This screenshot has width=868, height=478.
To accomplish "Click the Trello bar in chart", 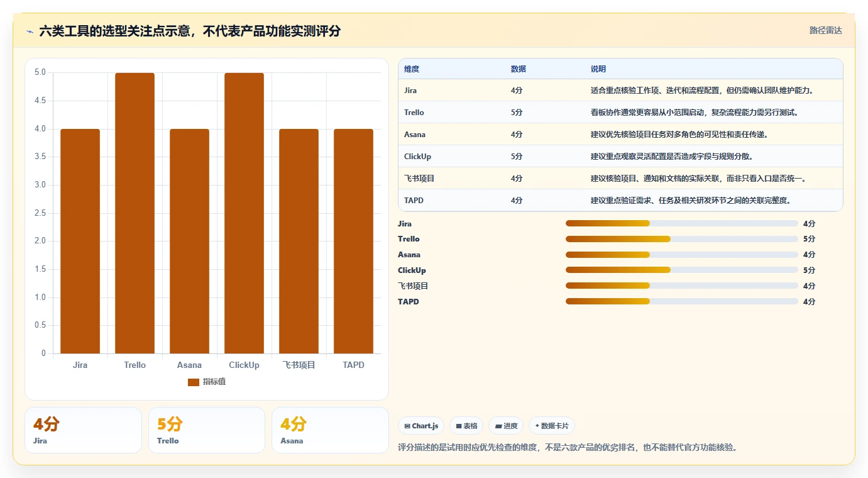I will tap(135, 213).
